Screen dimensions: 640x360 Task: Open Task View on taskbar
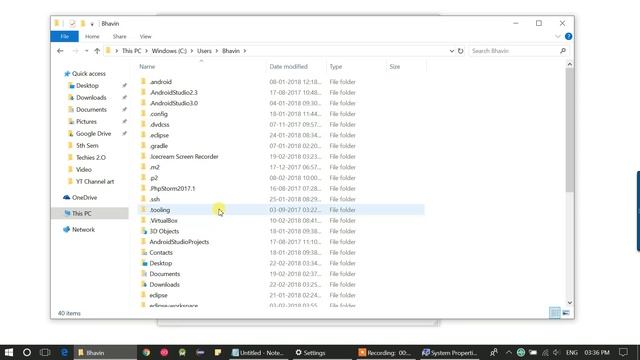(45, 352)
